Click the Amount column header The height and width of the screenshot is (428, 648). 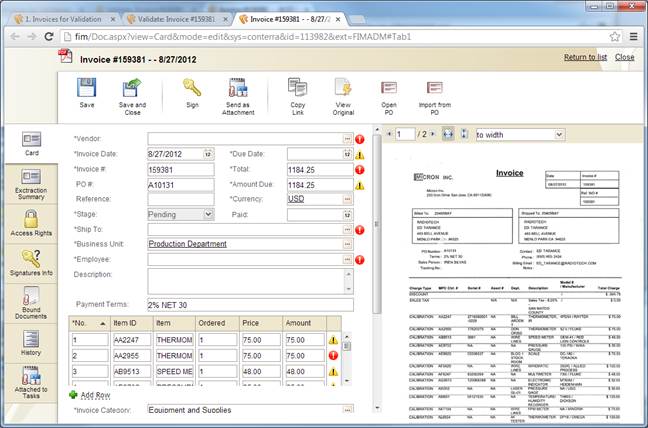pos(304,323)
